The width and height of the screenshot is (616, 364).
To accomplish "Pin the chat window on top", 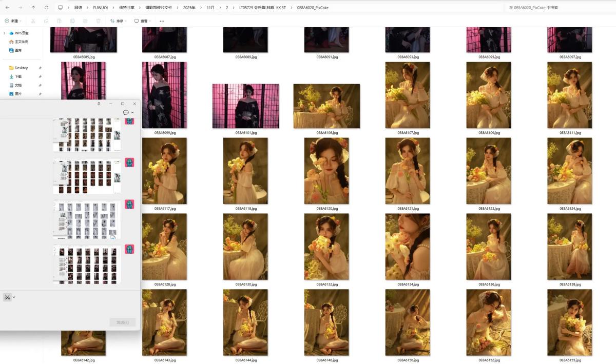I will [x=99, y=104].
